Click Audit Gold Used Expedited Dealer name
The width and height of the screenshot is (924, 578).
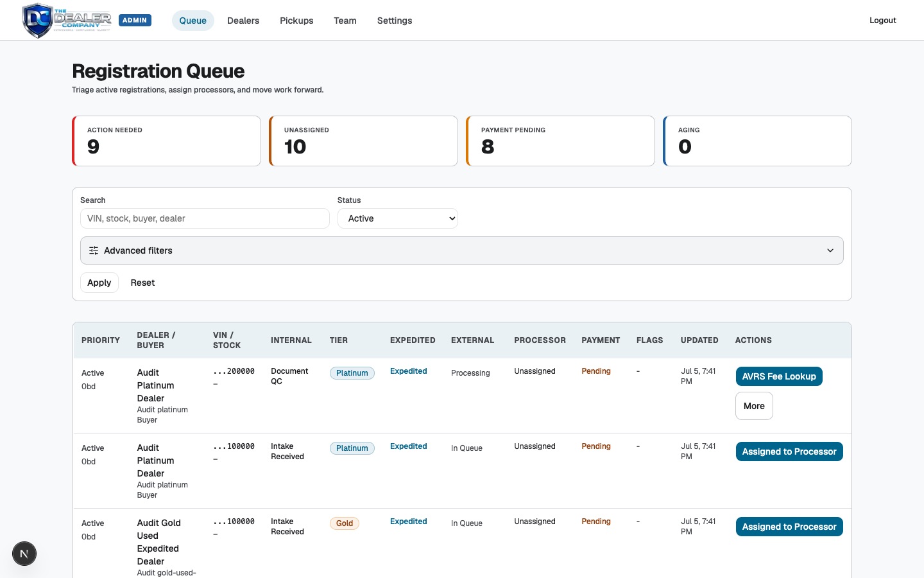tap(158, 542)
